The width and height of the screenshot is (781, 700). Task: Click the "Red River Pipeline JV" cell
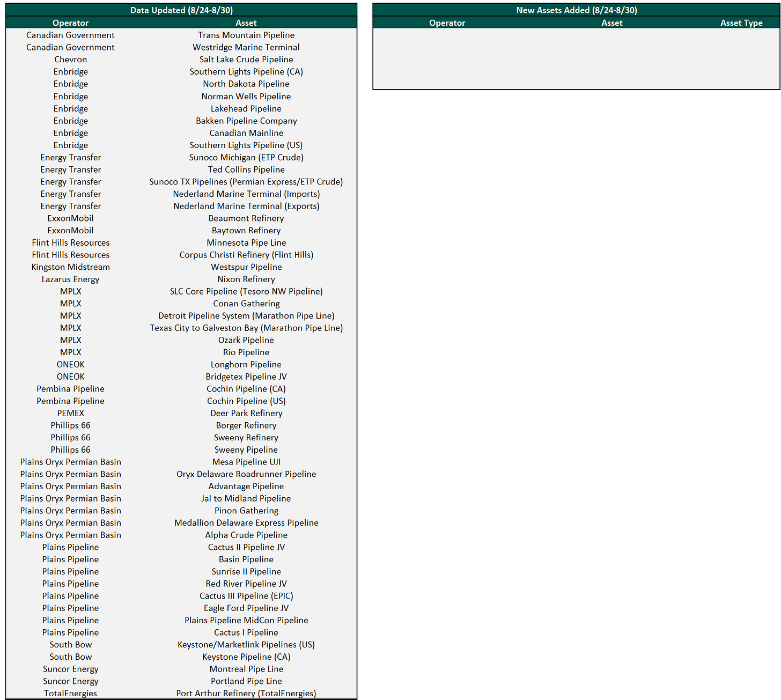(246, 584)
